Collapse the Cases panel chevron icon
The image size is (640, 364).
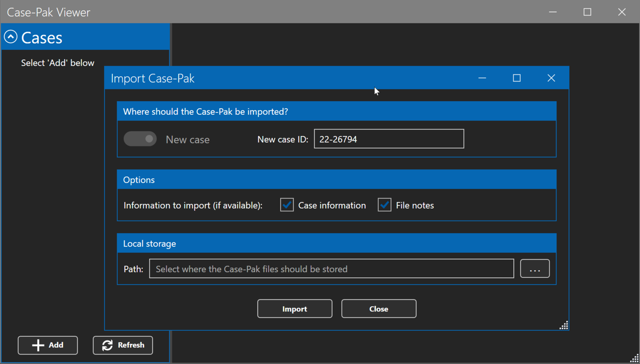(x=10, y=37)
